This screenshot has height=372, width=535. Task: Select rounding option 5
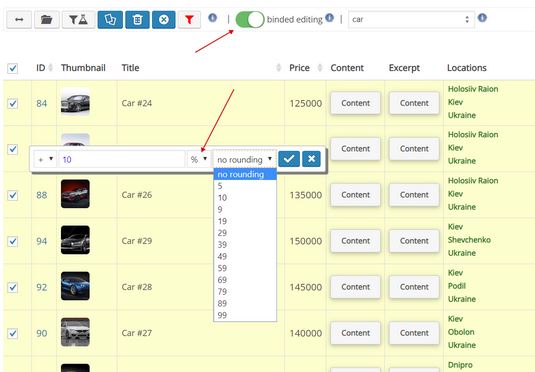(245, 186)
